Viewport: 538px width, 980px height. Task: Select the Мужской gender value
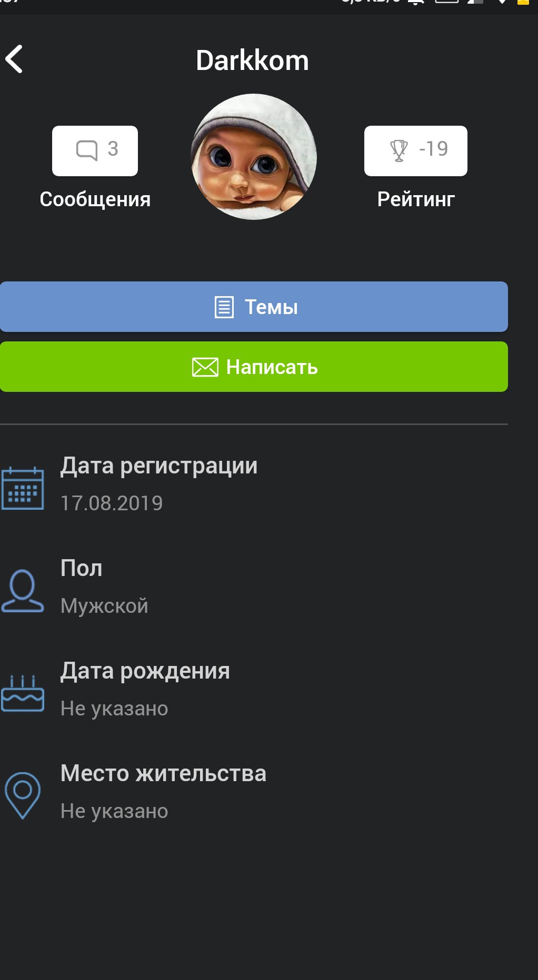104,606
